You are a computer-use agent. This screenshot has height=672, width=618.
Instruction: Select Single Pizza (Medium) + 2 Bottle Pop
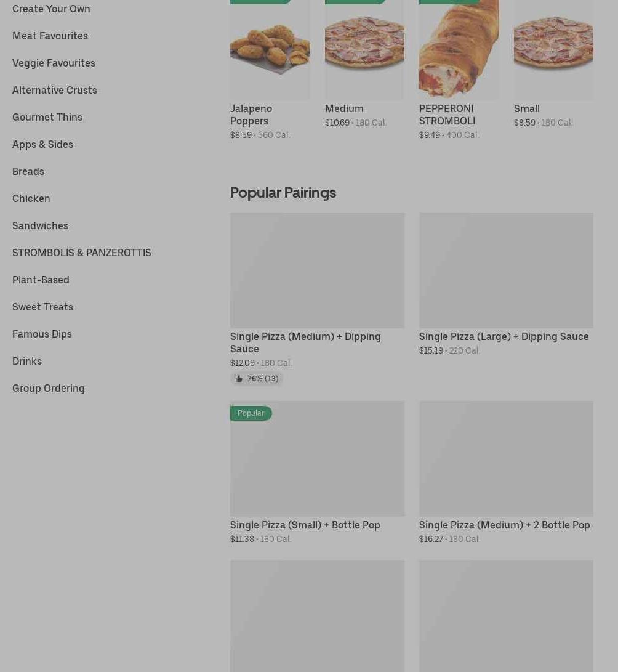[x=504, y=525]
